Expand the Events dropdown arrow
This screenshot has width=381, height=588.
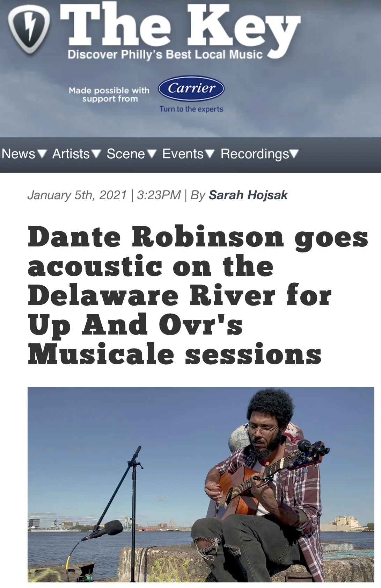210,154
